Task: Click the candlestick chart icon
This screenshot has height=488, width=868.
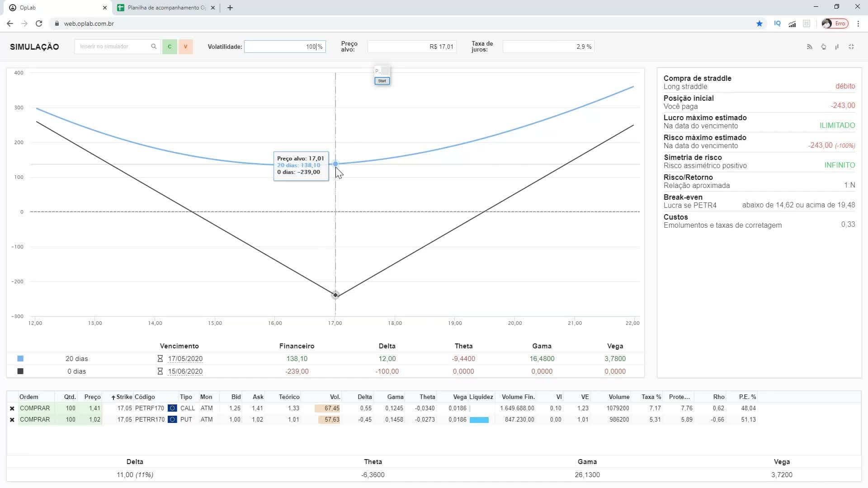Action: click(x=837, y=47)
